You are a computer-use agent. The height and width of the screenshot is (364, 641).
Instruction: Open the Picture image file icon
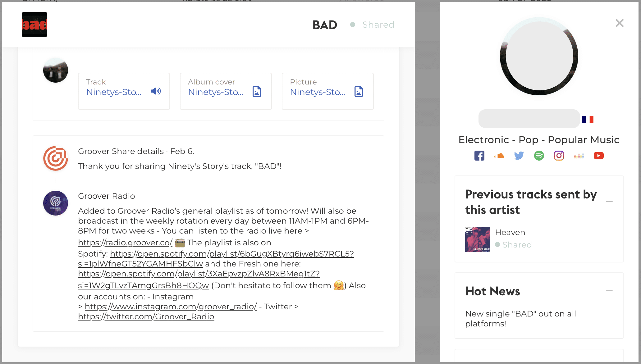click(x=359, y=92)
